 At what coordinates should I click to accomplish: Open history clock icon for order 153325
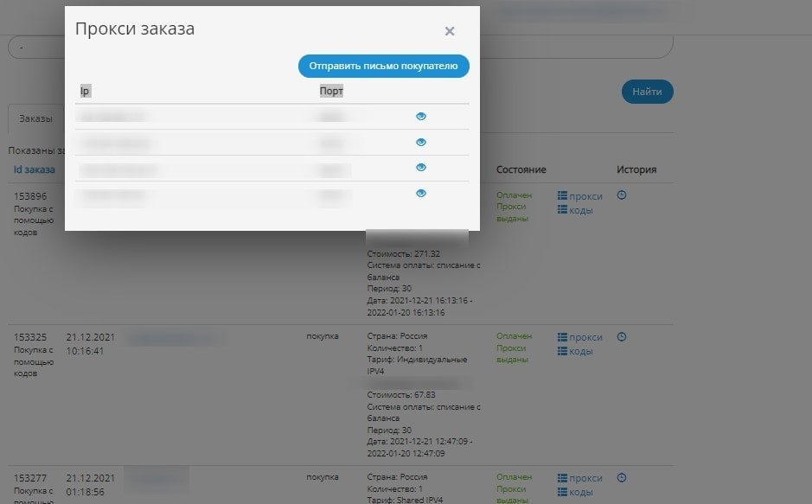pyautogui.click(x=622, y=337)
